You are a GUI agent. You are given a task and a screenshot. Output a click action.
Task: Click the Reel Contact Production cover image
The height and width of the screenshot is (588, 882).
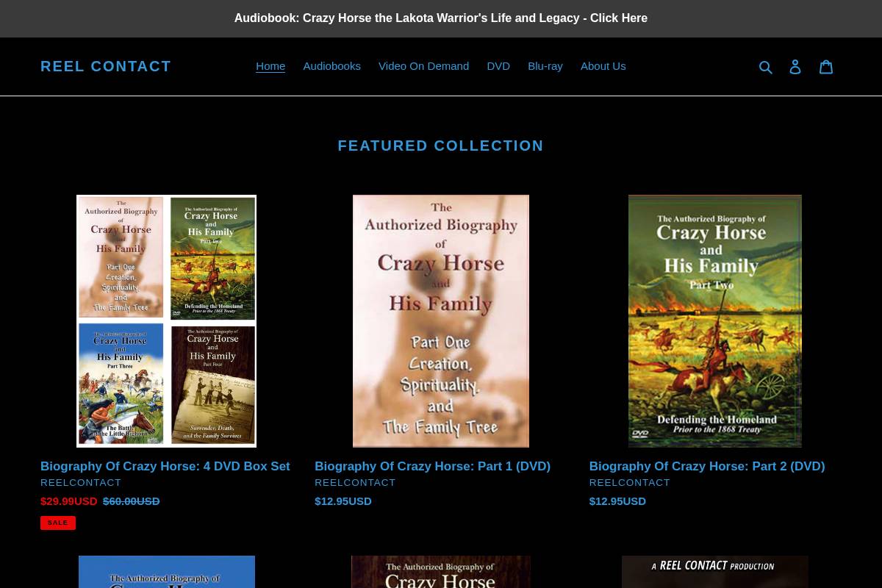pyautogui.click(x=715, y=572)
